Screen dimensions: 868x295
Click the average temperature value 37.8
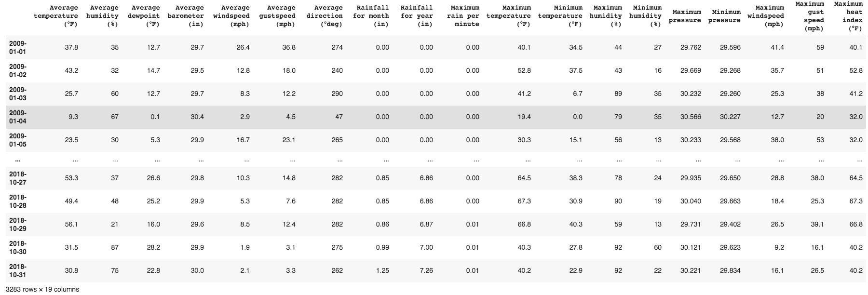[71, 47]
